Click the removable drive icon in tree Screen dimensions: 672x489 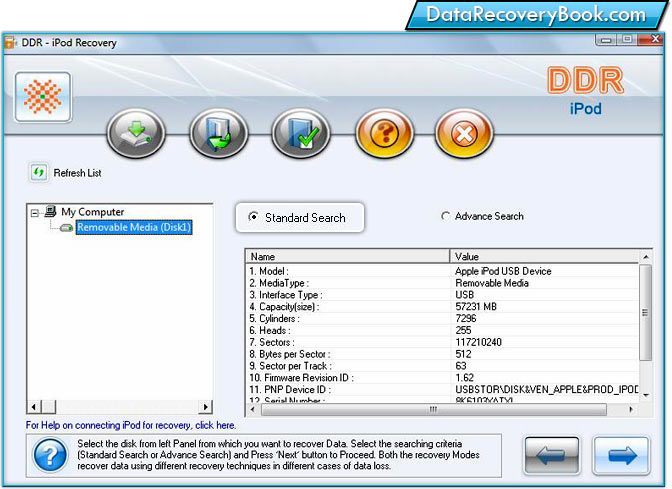pos(66,228)
